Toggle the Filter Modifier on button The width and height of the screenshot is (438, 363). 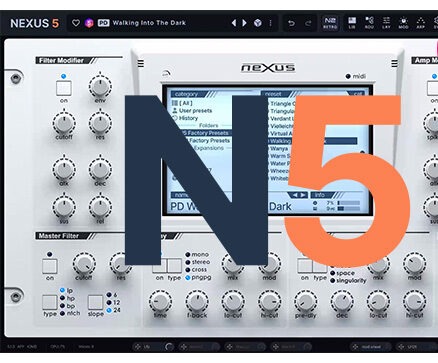point(63,88)
